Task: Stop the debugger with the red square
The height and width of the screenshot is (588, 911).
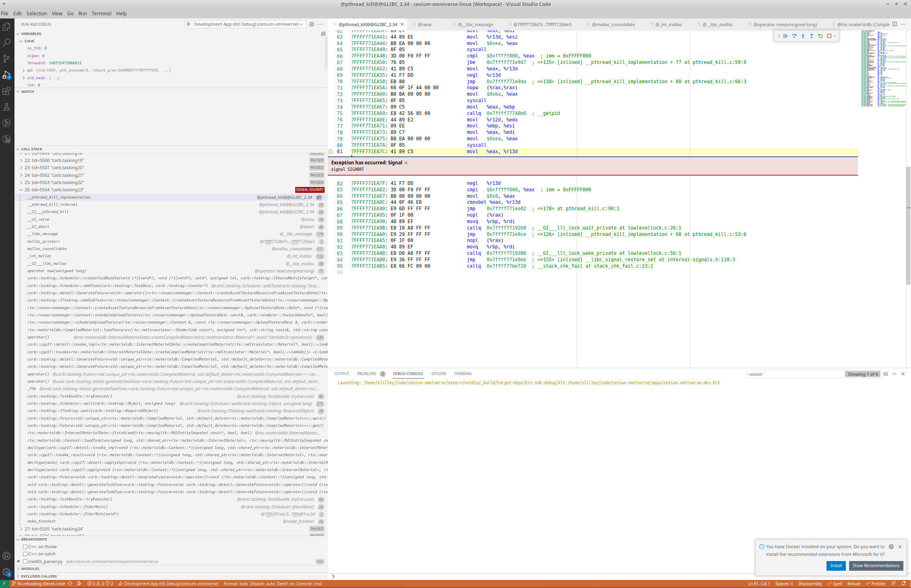Action: click(829, 36)
